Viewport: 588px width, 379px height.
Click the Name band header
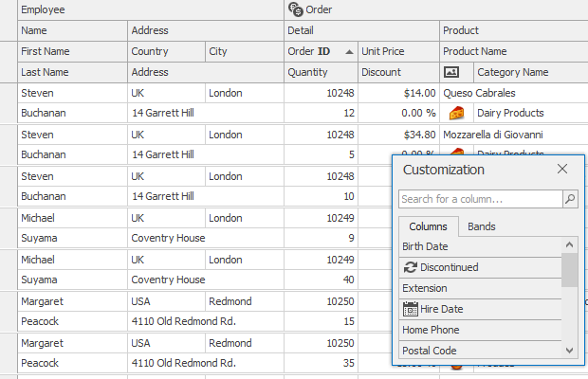[72, 30]
